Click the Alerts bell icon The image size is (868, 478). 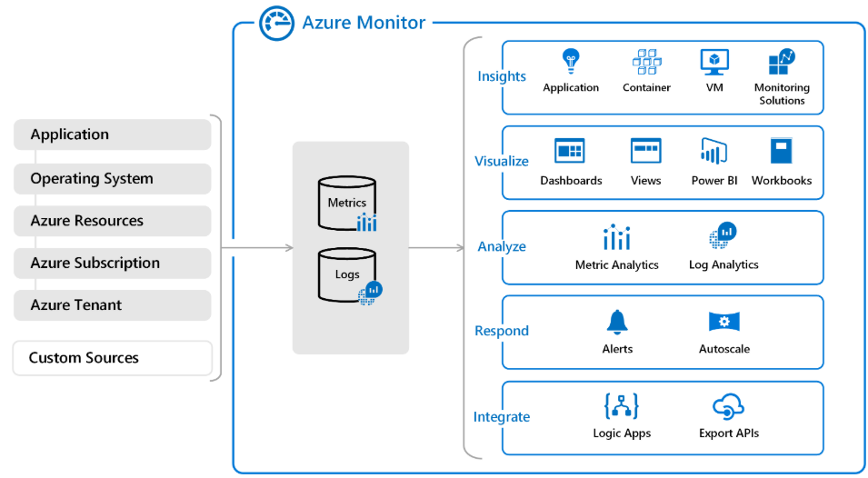tap(617, 322)
